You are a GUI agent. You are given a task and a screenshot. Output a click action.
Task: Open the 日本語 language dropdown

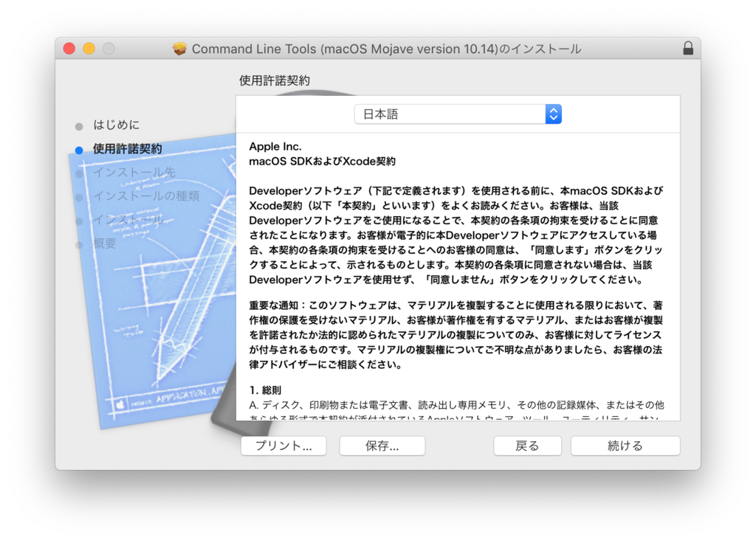(x=458, y=114)
